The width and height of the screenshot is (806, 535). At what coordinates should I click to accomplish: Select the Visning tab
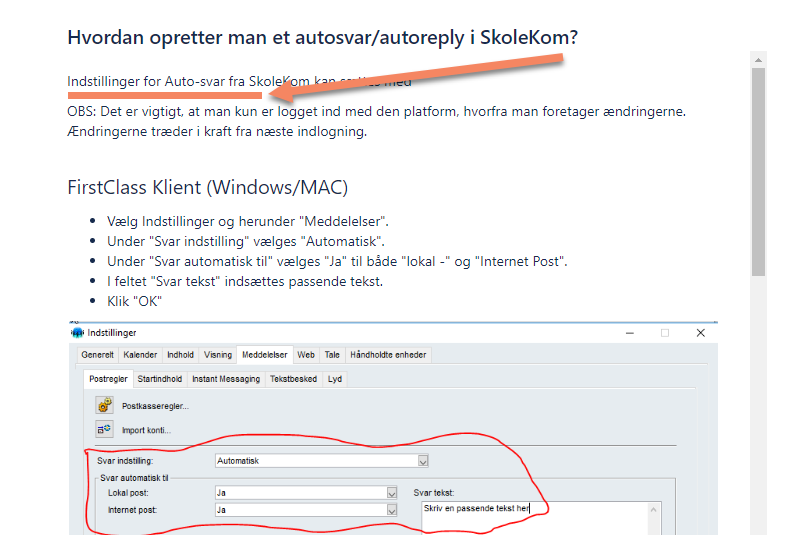(218, 355)
